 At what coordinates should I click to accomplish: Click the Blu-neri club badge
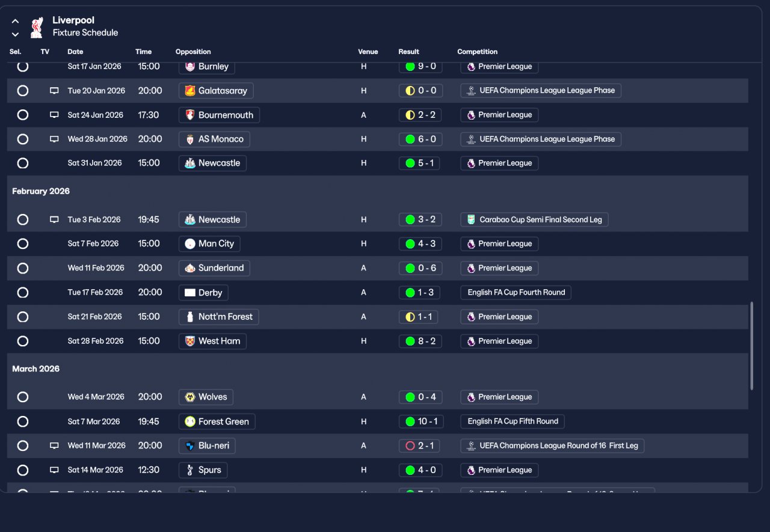pos(190,445)
